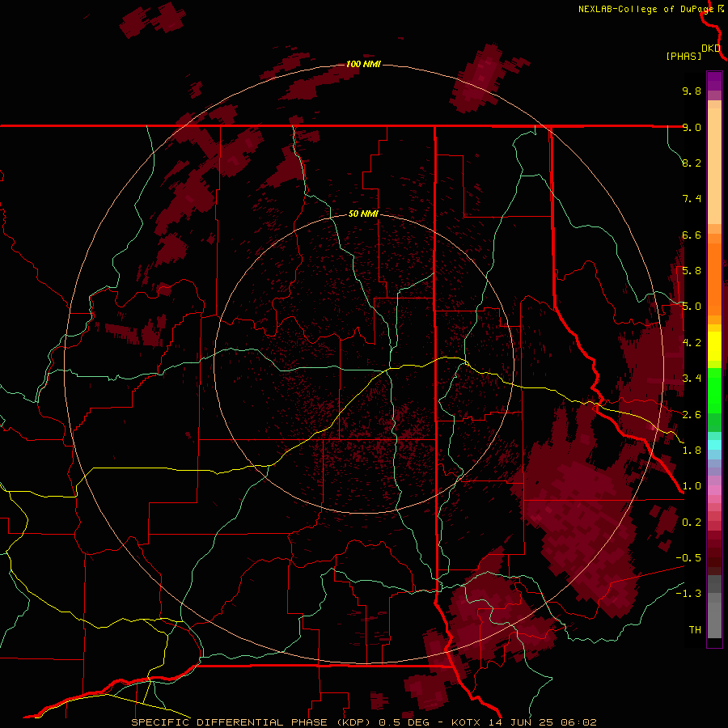Screen dimensions: 728x728
Task: Click the 1.0 legend value
Action: click(692, 486)
